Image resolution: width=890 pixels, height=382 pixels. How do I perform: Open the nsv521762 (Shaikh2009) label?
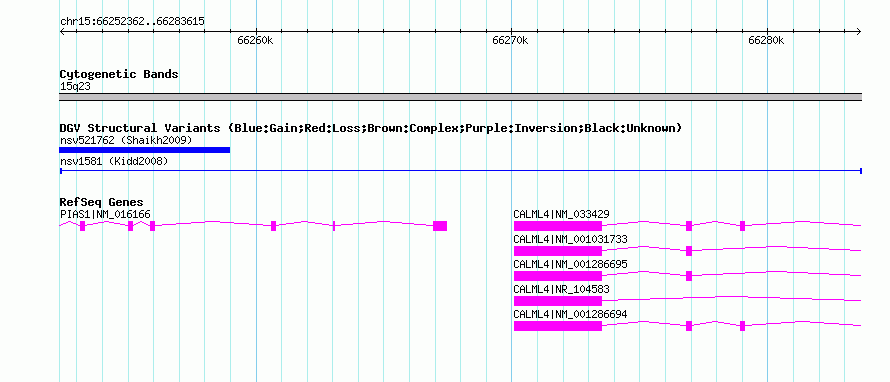click(126, 140)
